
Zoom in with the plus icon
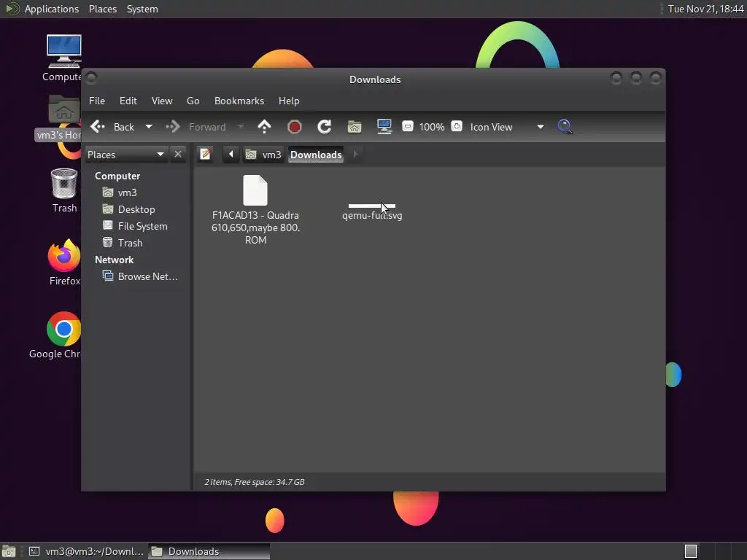(x=457, y=127)
